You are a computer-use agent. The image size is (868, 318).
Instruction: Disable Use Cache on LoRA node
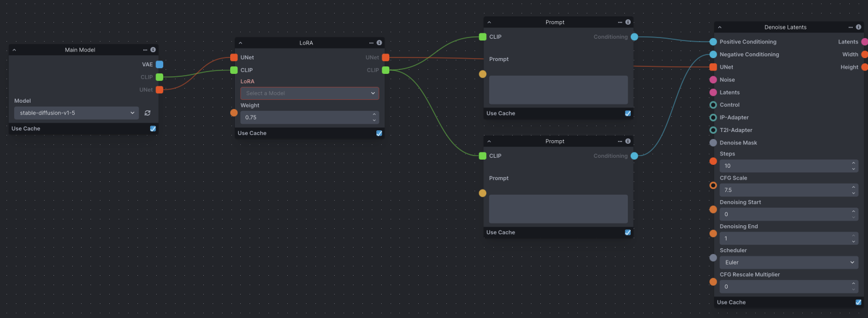379,133
